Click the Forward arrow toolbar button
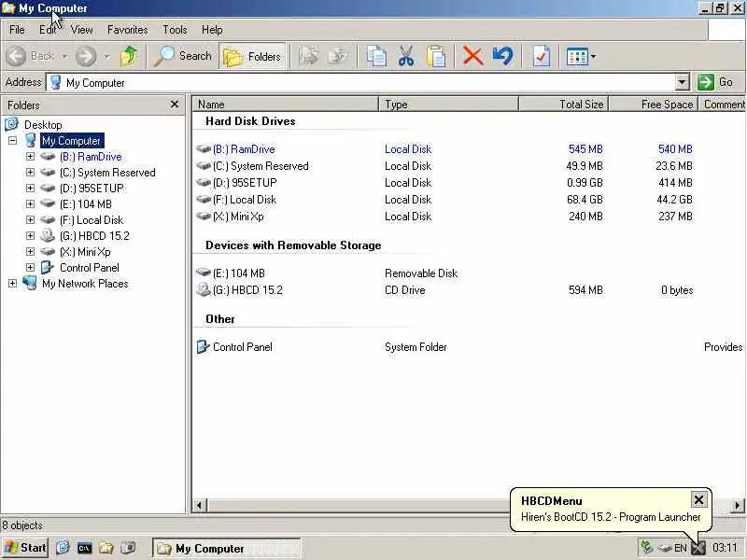 click(x=86, y=56)
